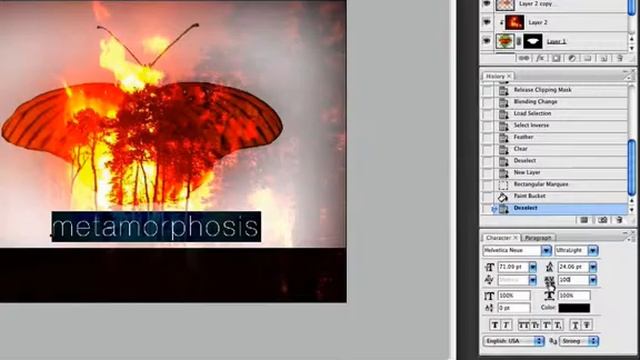Click the vertical scale icon
This screenshot has height=360, width=640.
click(x=489, y=296)
